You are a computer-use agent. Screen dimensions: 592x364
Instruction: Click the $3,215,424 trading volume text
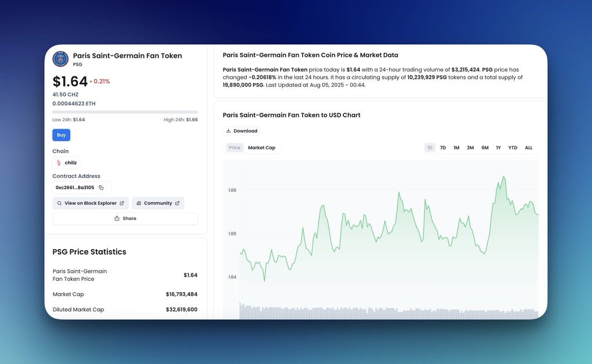[x=465, y=70]
